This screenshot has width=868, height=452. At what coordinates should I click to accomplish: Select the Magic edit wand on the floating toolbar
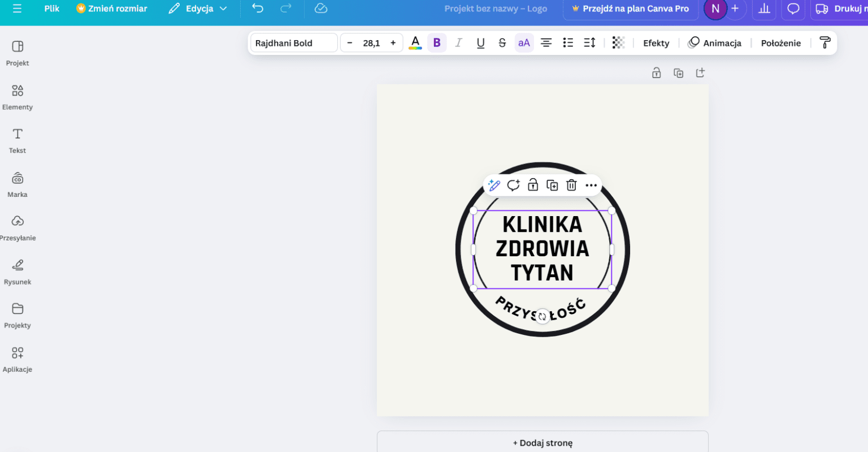pyautogui.click(x=494, y=185)
